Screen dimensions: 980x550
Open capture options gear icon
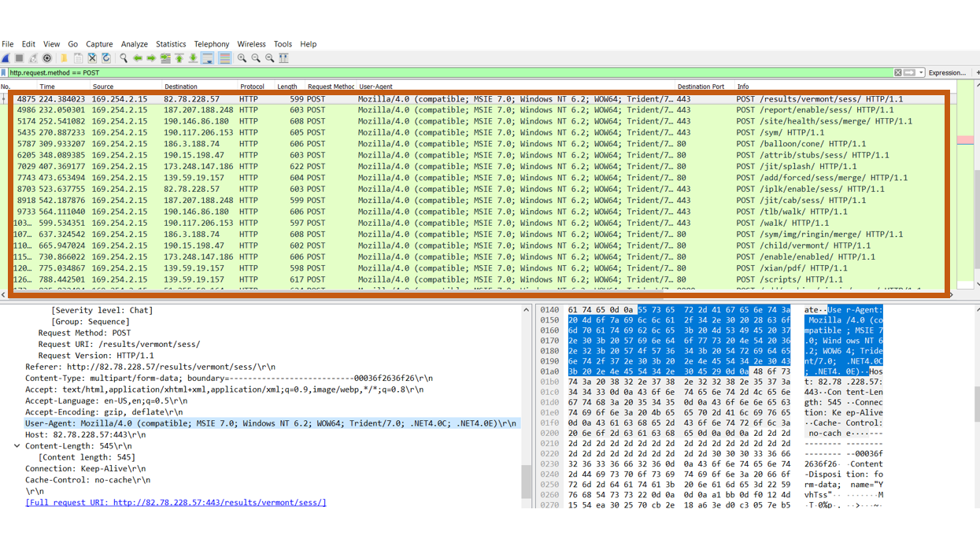pyautogui.click(x=47, y=58)
